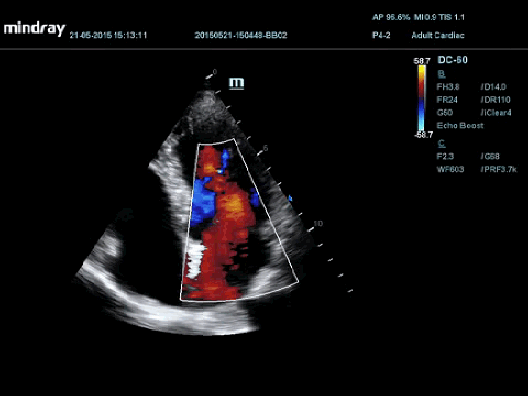The height and width of the screenshot is (396, 528).
Task: Click the -58.7 lower velocity limit label
Action: coord(423,135)
